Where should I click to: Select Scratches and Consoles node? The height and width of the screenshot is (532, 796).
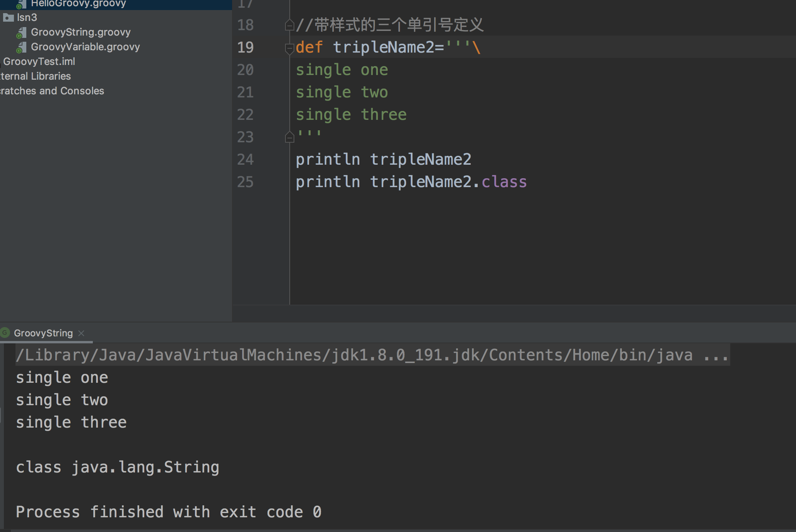(x=52, y=91)
